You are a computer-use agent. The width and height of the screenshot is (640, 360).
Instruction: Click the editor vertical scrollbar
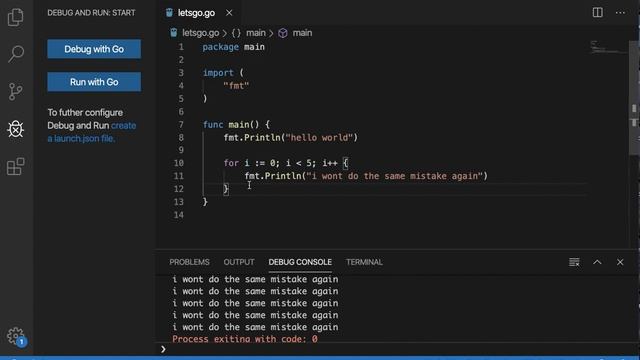click(634, 98)
